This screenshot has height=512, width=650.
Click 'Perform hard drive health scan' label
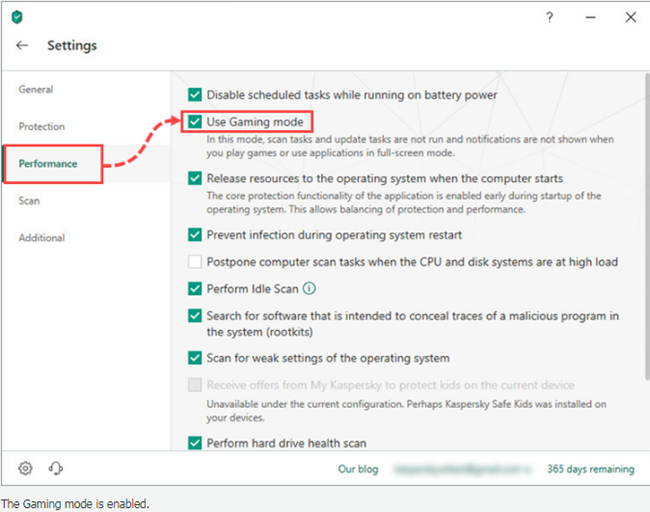tap(286, 443)
